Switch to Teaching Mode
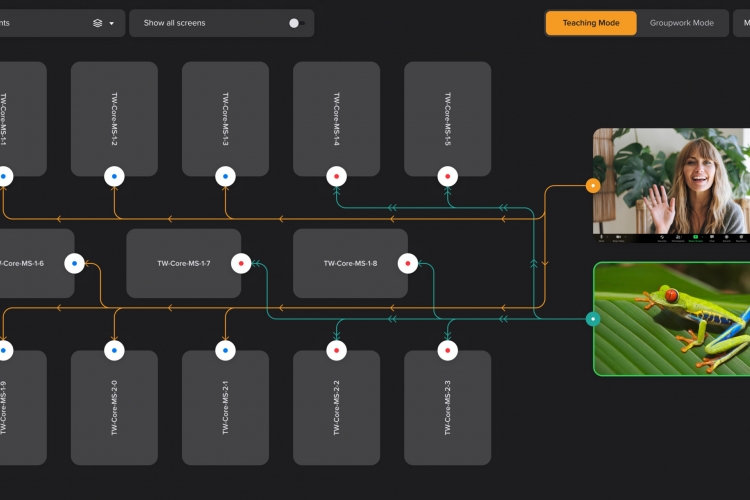 click(x=590, y=23)
